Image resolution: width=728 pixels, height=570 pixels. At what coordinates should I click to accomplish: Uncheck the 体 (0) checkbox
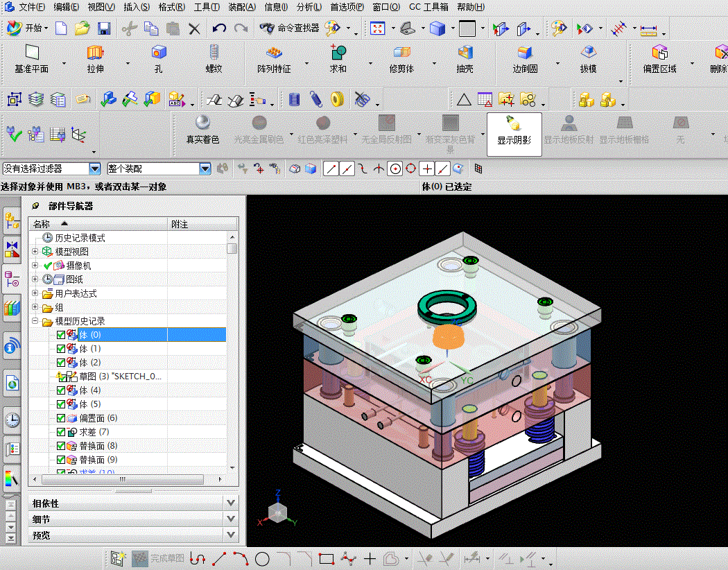pos(61,335)
